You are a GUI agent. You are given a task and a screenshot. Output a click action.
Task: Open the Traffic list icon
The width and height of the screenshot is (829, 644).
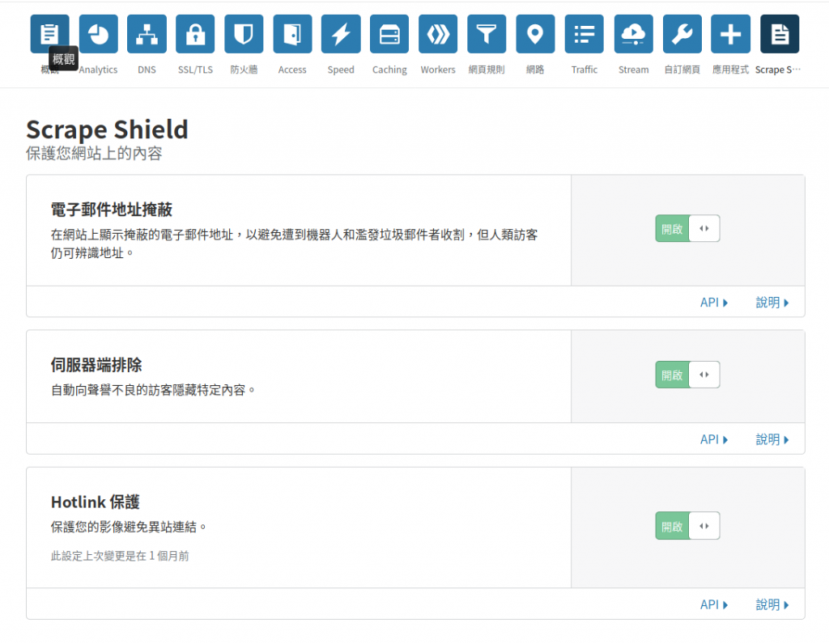585,34
